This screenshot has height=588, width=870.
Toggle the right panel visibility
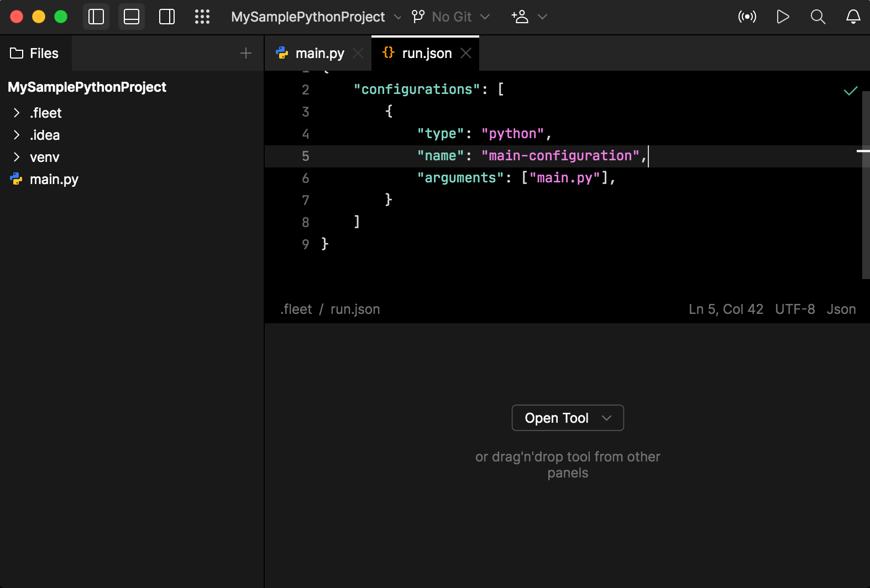pyautogui.click(x=167, y=17)
